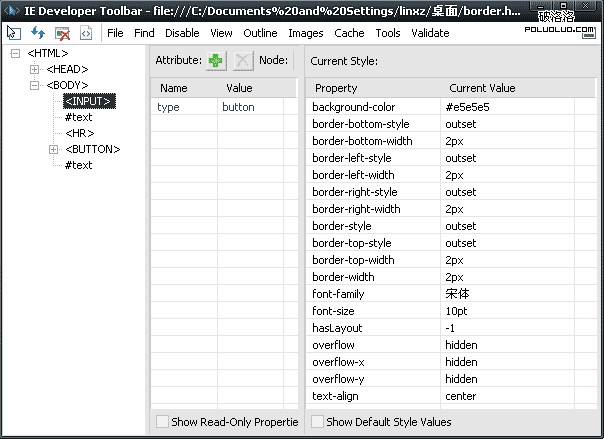
Task: Open the Cache menu
Action: pyautogui.click(x=349, y=33)
